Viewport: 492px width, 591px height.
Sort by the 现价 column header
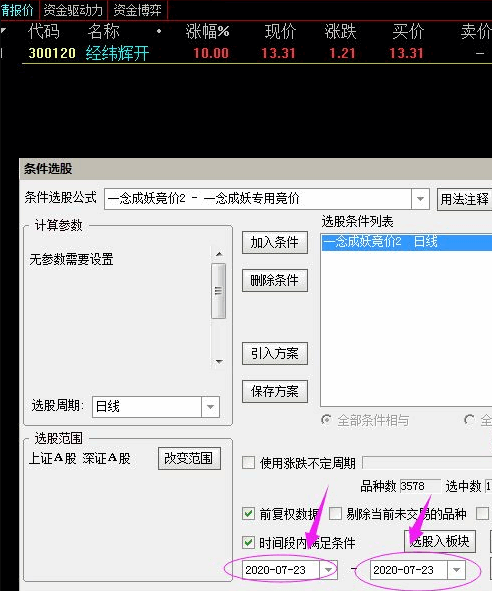(x=280, y=31)
